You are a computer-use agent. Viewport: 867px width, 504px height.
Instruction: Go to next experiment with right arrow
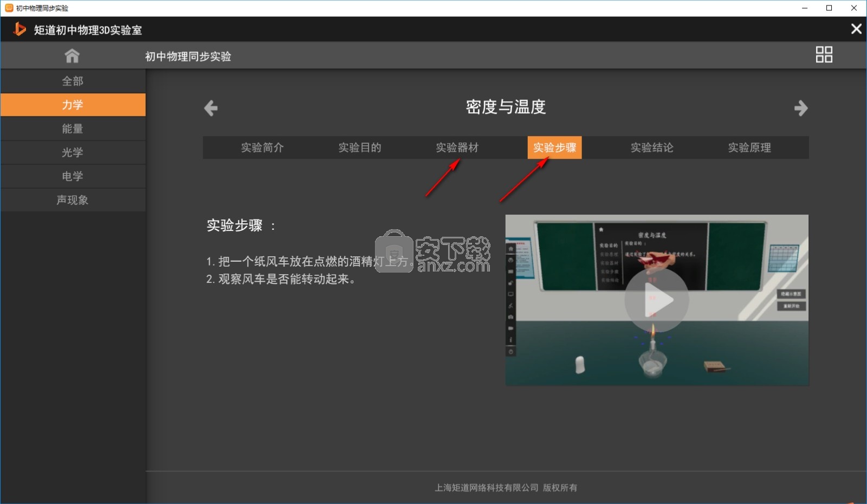click(x=801, y=108)
